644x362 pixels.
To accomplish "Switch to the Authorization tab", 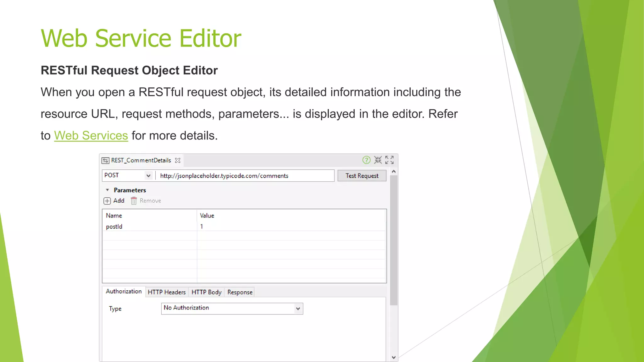I will point(124,291).
